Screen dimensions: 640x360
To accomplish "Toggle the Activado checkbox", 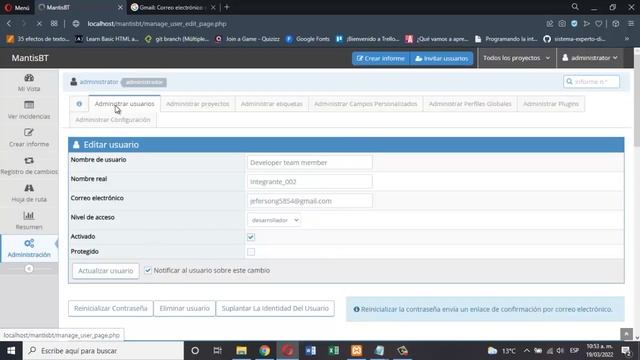I will pos(251,237).
